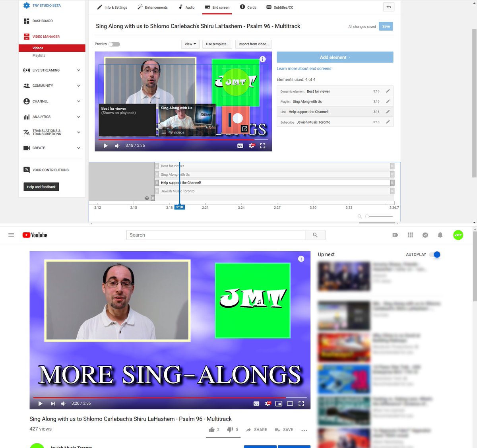Switch the player to miniplayer mode
Image resolution: width=477 pixels, height=448 pixels.
point(279,403)
